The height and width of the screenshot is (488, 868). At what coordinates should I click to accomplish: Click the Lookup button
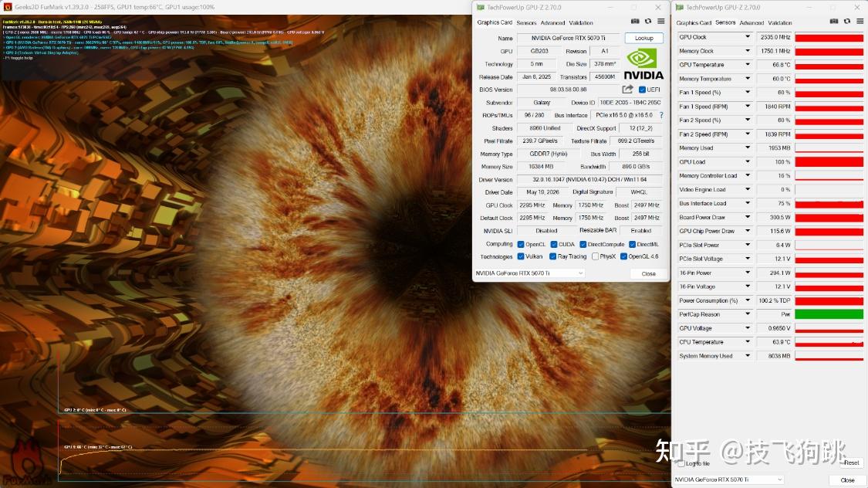point(643,38)
